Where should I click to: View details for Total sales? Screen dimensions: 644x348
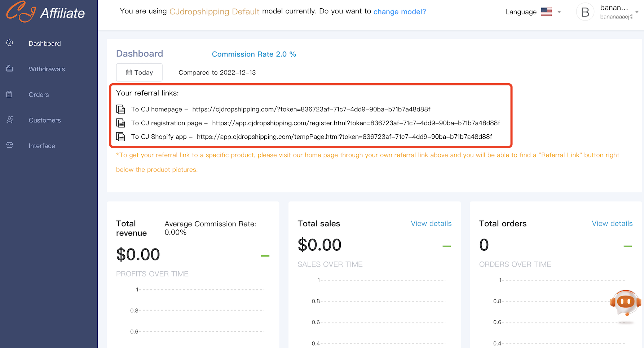pos(431,223)
